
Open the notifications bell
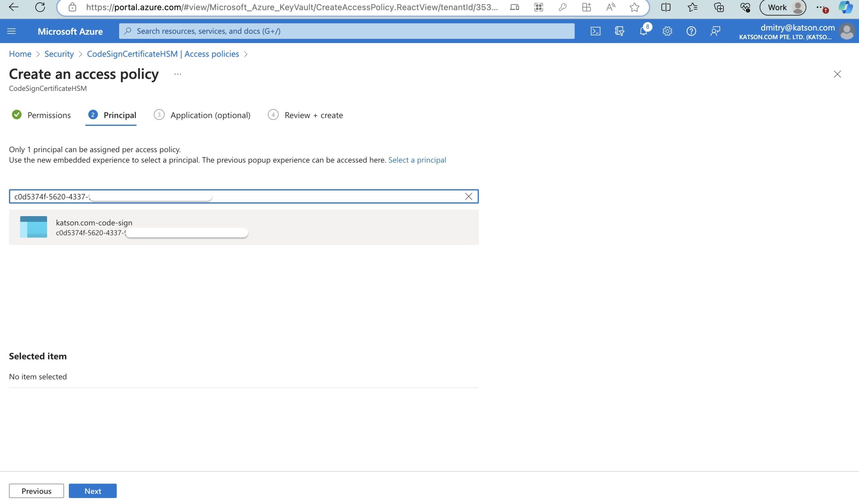pos(643,31)
